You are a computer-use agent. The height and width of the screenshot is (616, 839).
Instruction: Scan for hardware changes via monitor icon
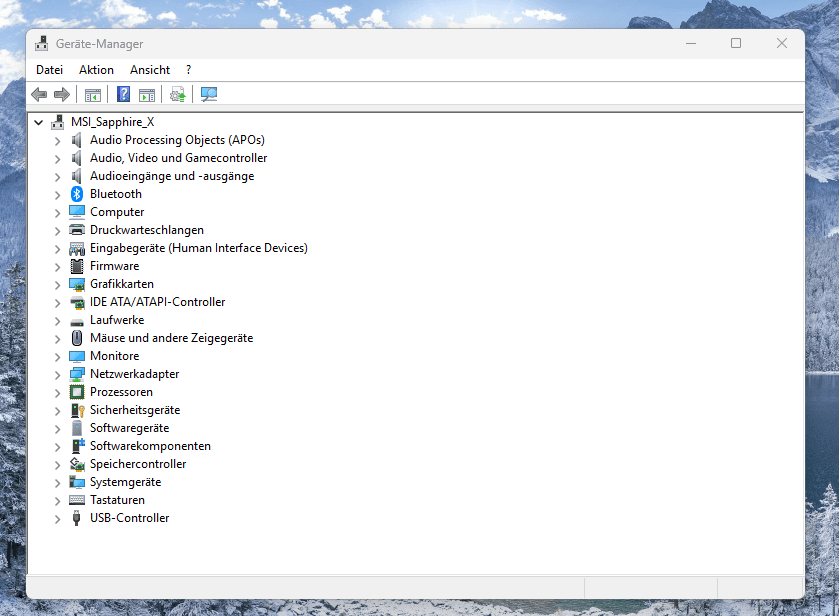point(209,95)
